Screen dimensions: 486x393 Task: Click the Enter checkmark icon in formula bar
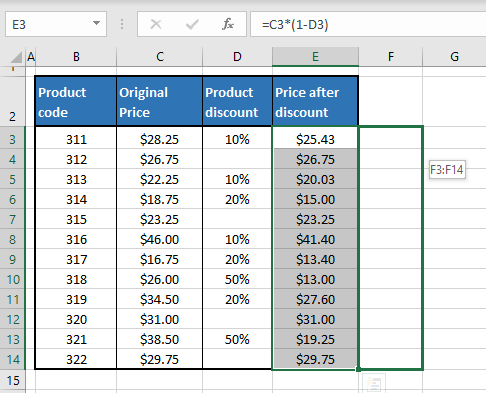192,24
